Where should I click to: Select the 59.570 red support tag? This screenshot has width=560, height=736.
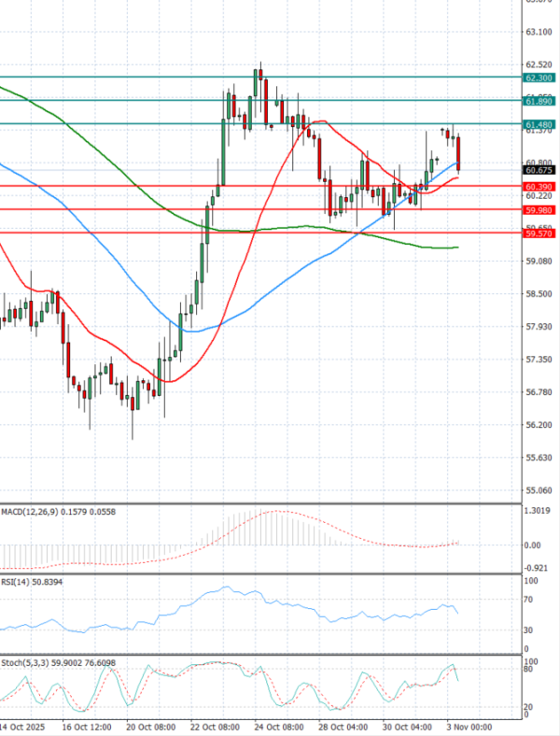click(539, 234)
